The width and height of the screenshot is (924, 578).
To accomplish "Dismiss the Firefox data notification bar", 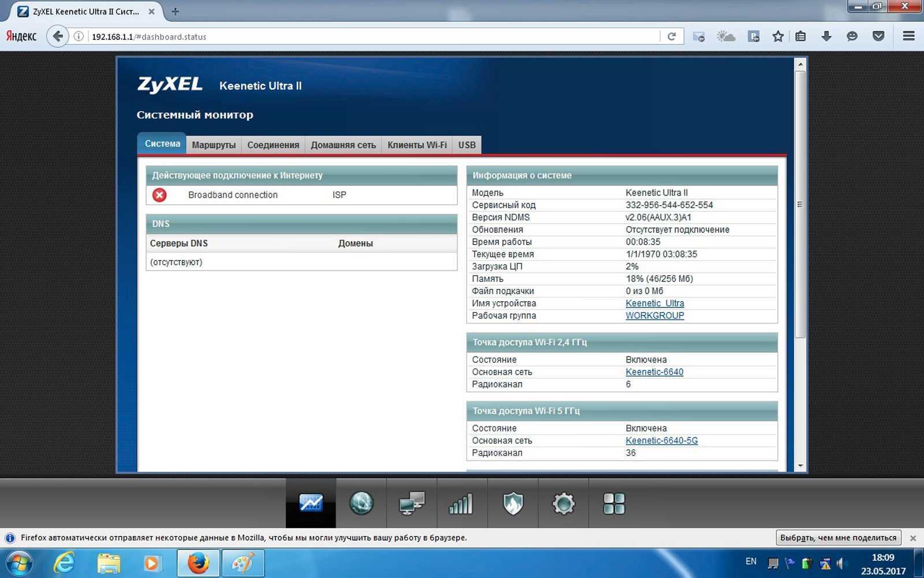I will coord(913,538).
